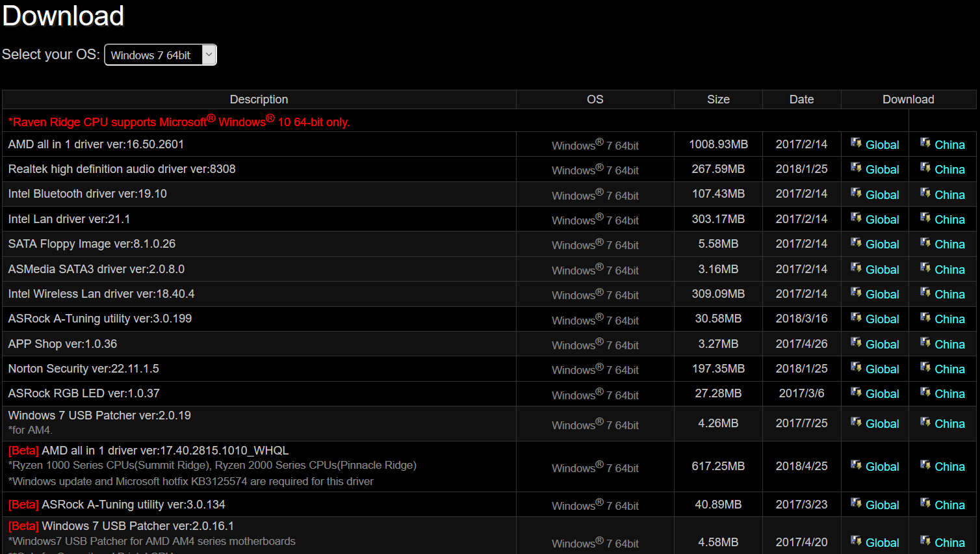Open the Select your OS dropdown
This screenshot has height=554, width=980.
point(161,55)
